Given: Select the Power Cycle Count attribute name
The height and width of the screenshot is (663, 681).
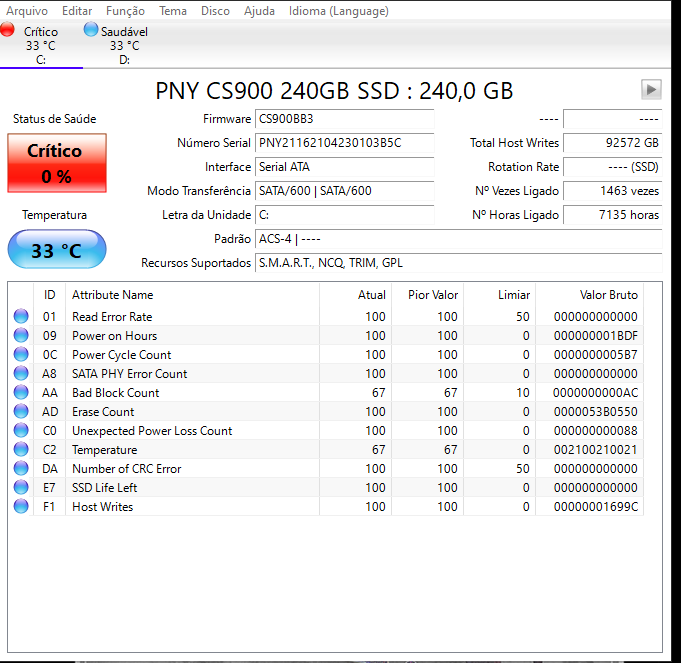Looking at the screenshot, I should coord(122,355).
